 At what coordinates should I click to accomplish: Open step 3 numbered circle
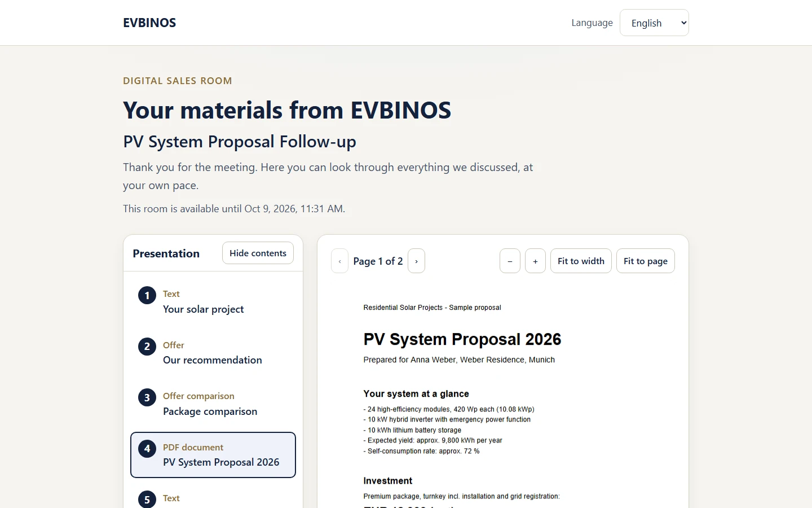click(x=147, y=397)
